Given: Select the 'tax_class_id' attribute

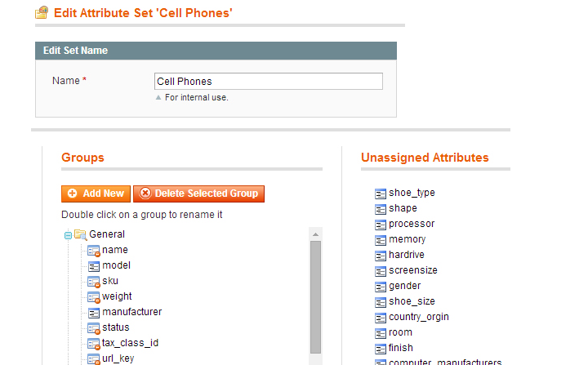Looking at the screenshot, I should click(130, 343).
